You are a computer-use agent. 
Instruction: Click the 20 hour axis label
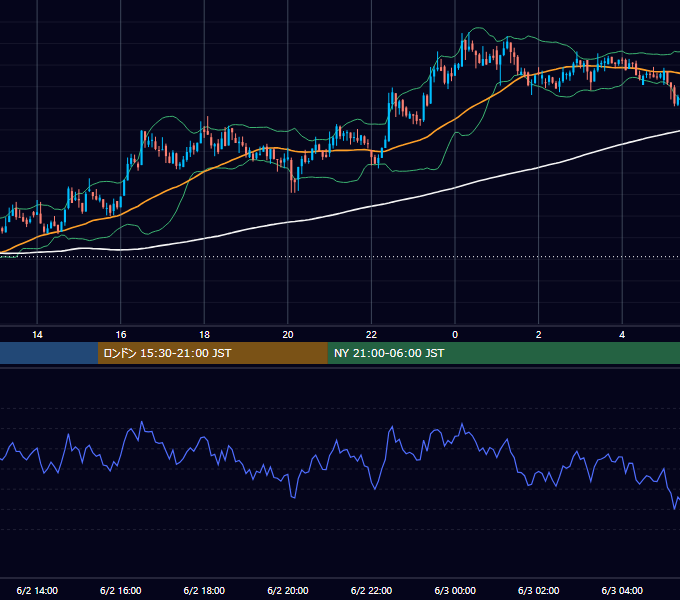tap(288, 335)
